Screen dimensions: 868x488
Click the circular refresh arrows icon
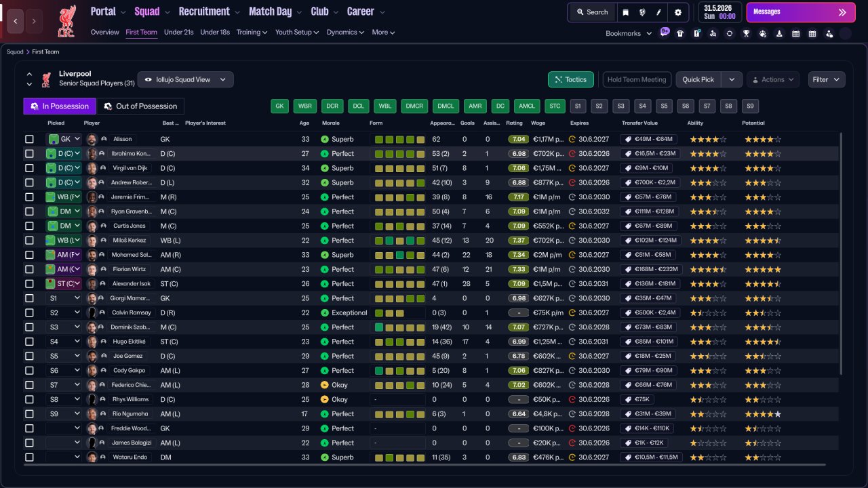730,33
